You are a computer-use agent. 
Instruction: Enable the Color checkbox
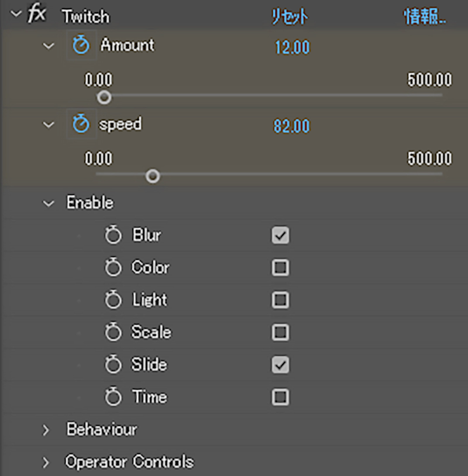281,267
